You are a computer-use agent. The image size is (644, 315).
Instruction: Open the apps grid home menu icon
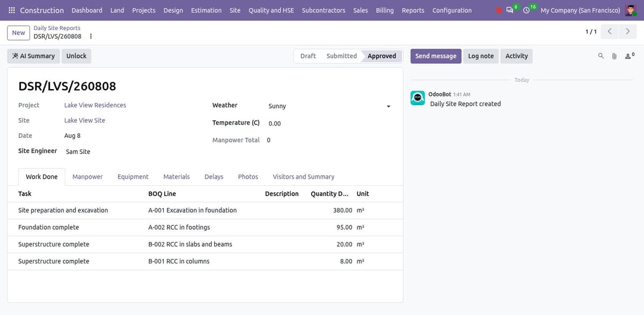(12, 10)
